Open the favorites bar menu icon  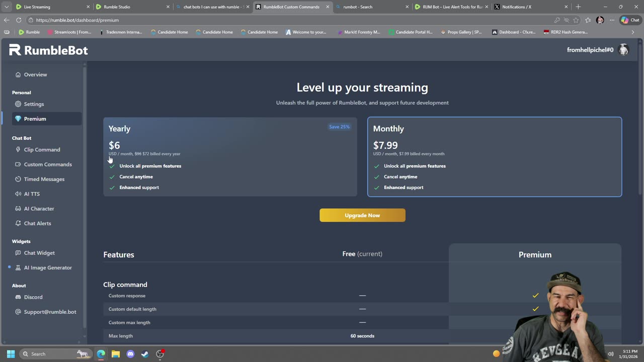tap(7, 32)
